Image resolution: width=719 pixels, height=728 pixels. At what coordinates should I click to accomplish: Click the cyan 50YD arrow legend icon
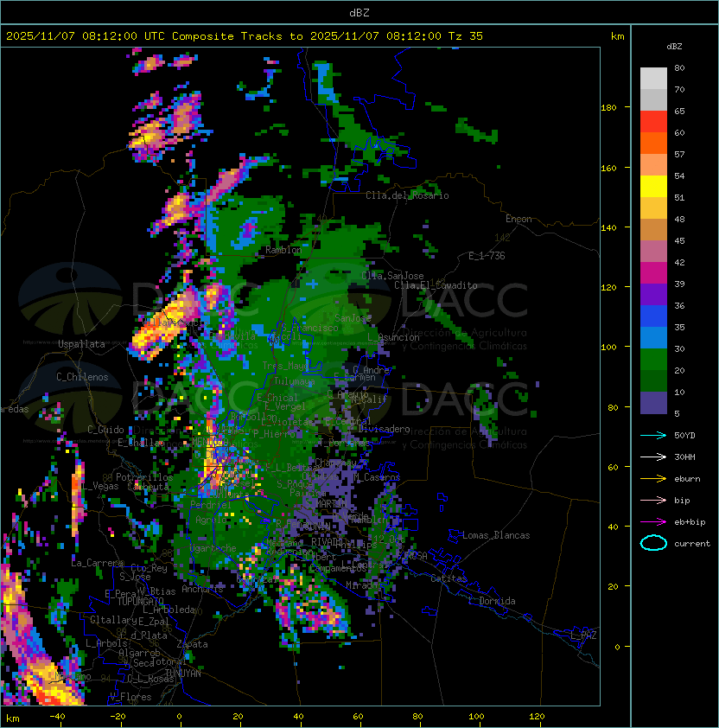(x=653, y=436)
